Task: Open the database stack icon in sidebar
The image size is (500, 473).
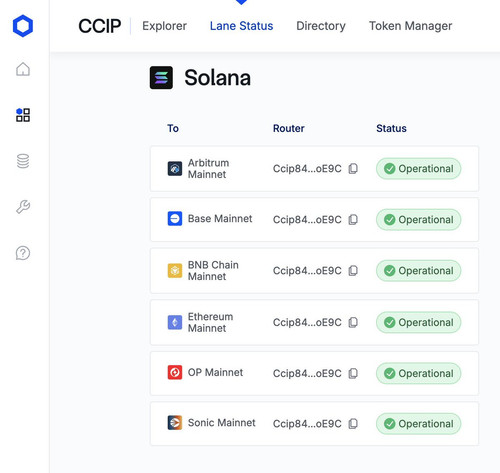Action: pos(23,161)
